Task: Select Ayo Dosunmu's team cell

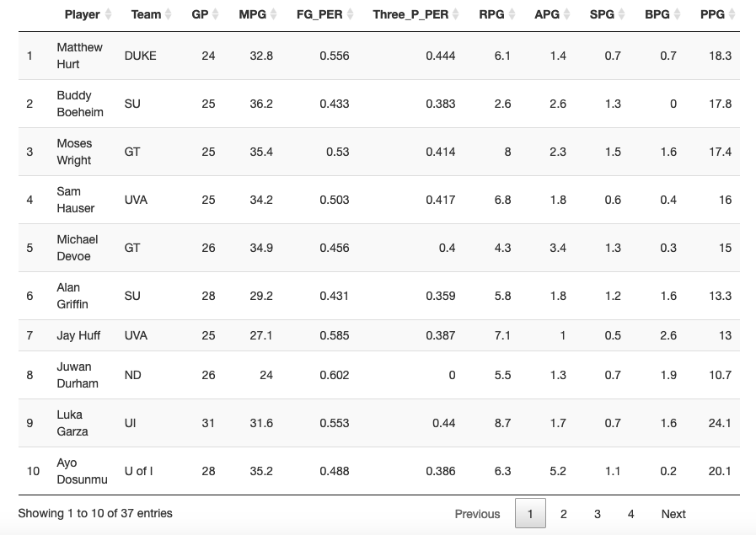Action: point(138,471)
